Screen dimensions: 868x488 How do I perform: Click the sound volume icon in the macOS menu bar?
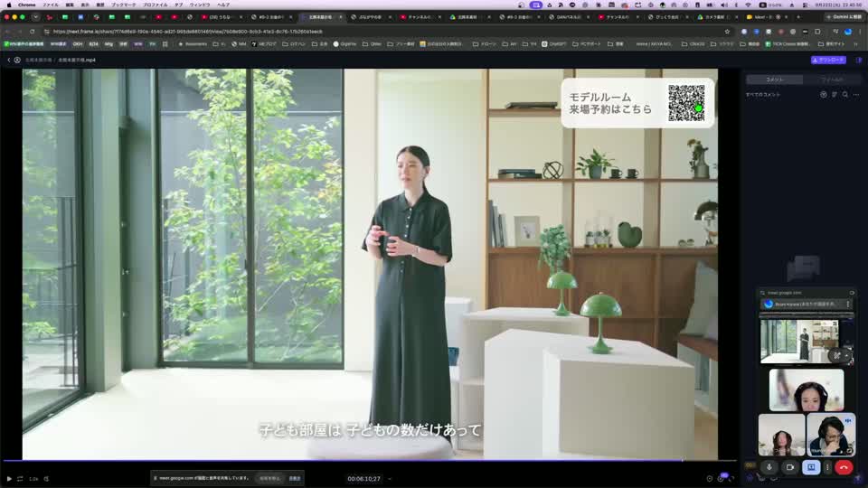(x=723, y=5)
